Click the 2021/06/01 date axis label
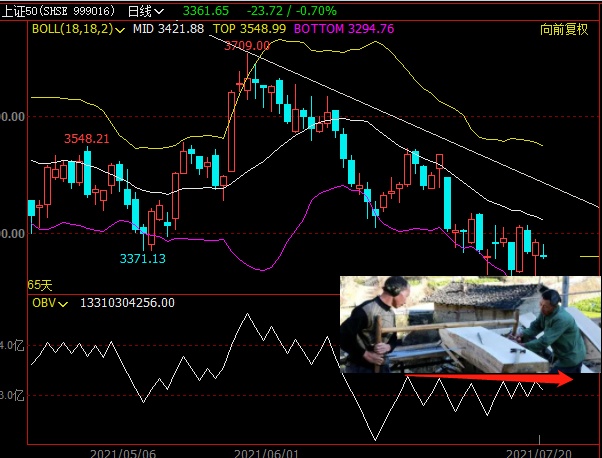602x458 pixels. point(266,453)
